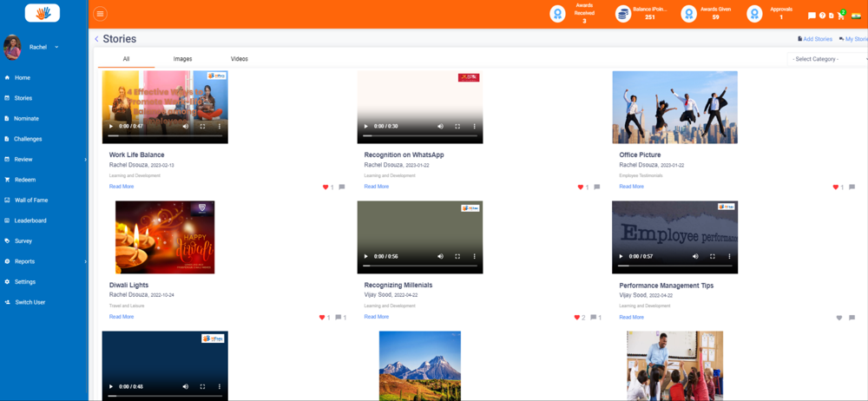Image resolution: width=868 pixels, height=401 pixels.
Task: Open more options on Performance Management Tips video
Action: pyautogui.click(x=730, y=256)
